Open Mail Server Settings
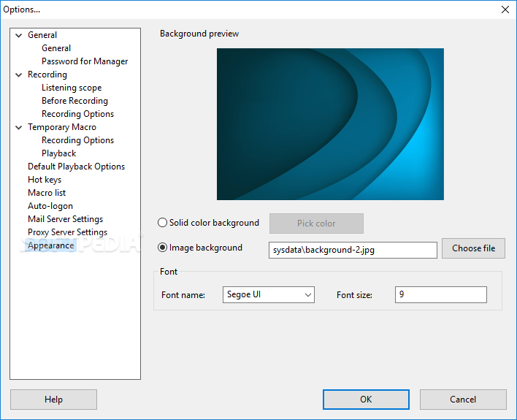The height and width of the screenshot is (420, 517). [x=65, y=219]
